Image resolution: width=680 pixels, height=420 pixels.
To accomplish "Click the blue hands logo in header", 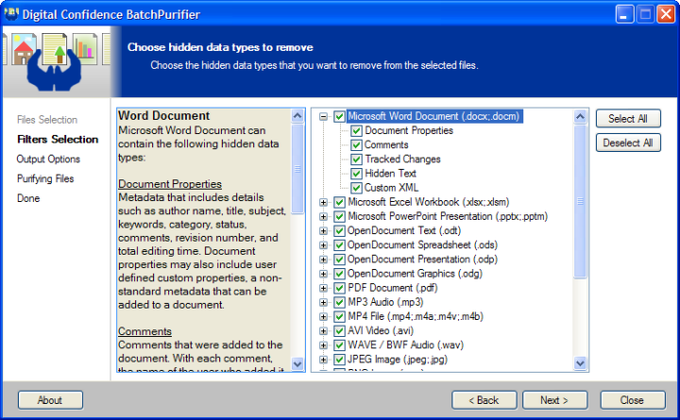I will point(54,71).
